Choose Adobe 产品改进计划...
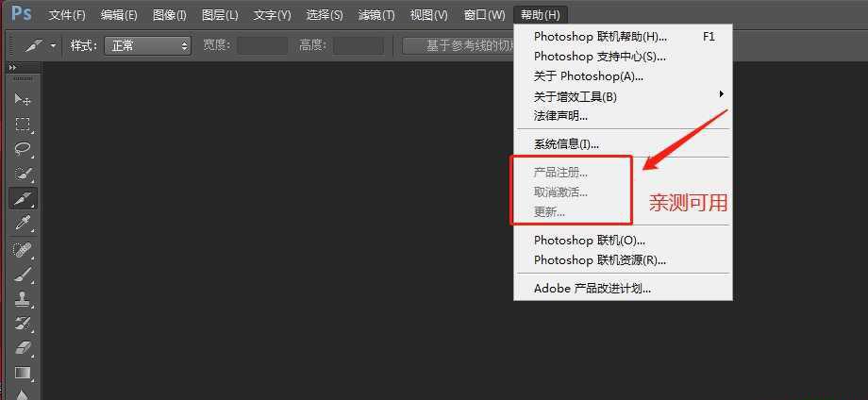The width and height of the screenshot is (868, 400). [624, 289]
